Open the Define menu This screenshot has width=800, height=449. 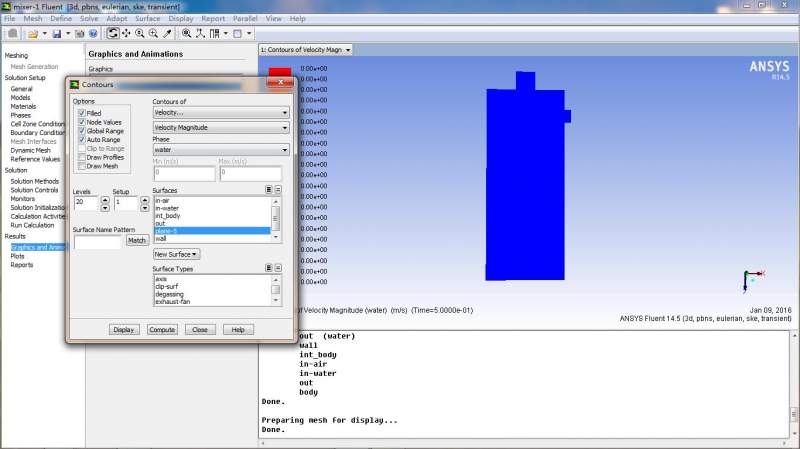point(61,18)
